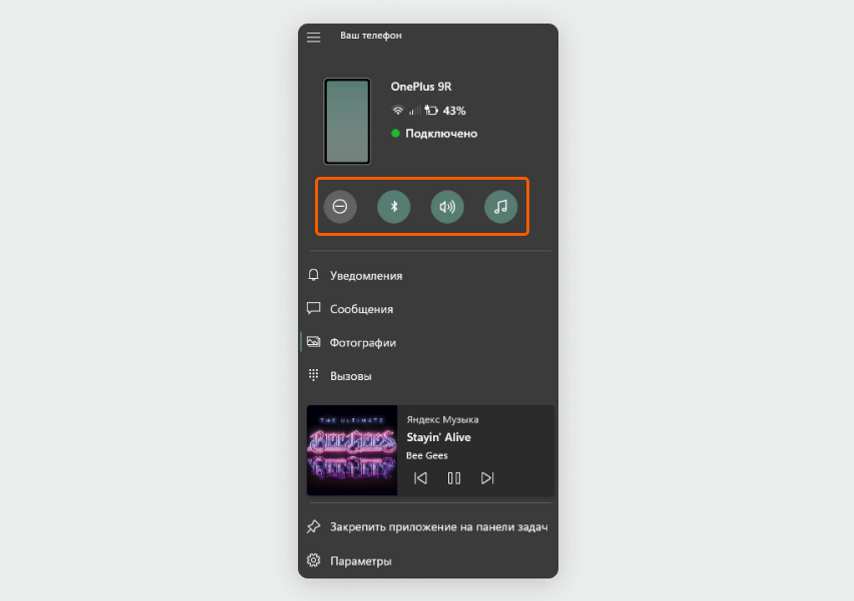Skip to previous track

coord(420,478)
